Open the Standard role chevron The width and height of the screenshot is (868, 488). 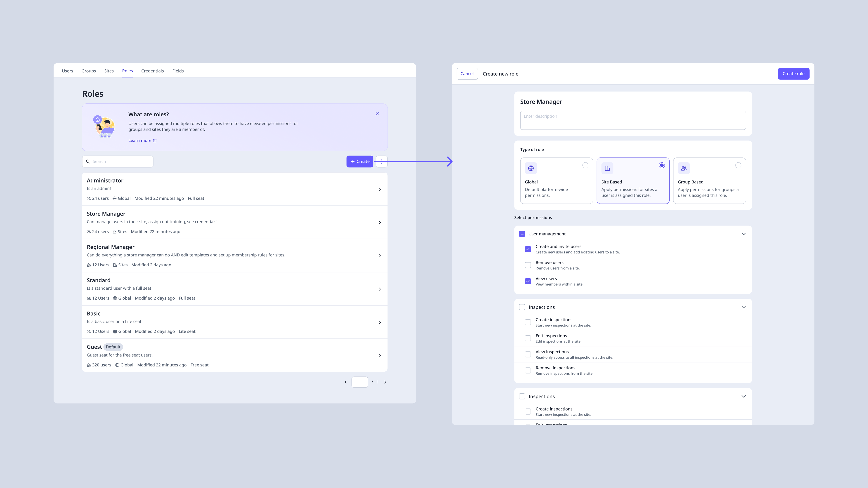click(380, 289)
